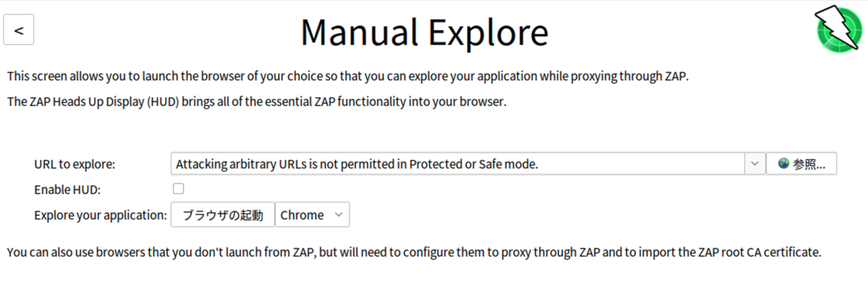Click the Attacking arbitrary URLs message text
The width and height of the screenshot is (868, 289).
(x=357, y=164)
